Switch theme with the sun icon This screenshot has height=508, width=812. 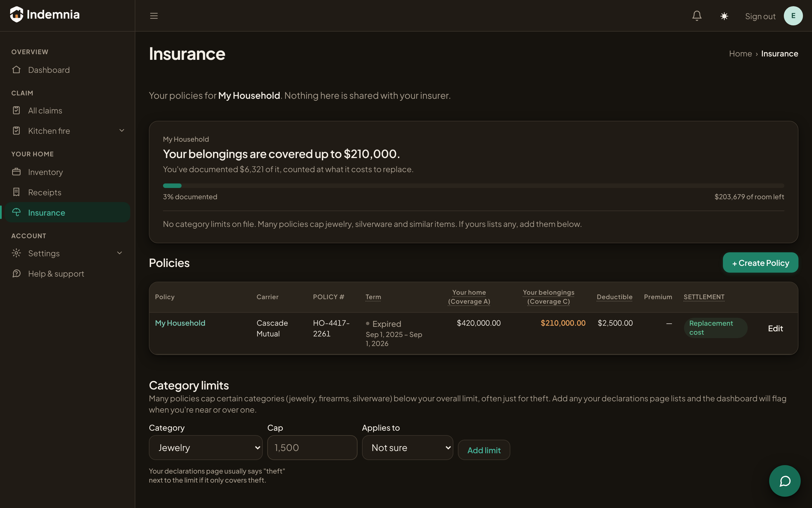(724, 16)
